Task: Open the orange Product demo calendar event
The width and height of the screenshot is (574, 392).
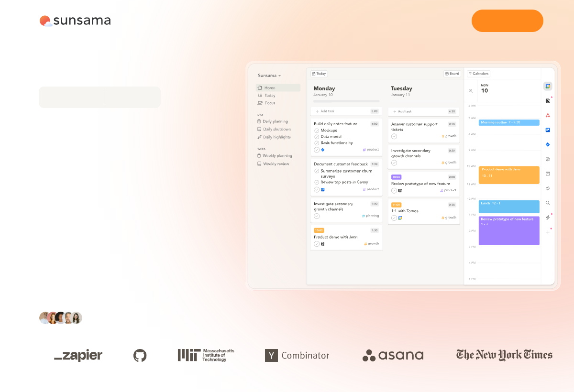Action: coord(509,175)
